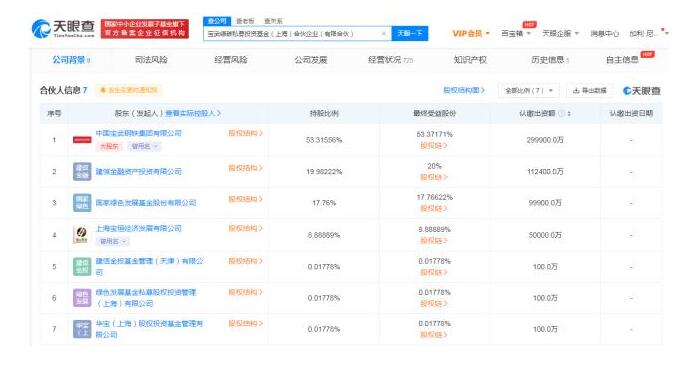
Task: Open company link 国家绿色发展基金股份有限公司
Action: tap(146, 203)
